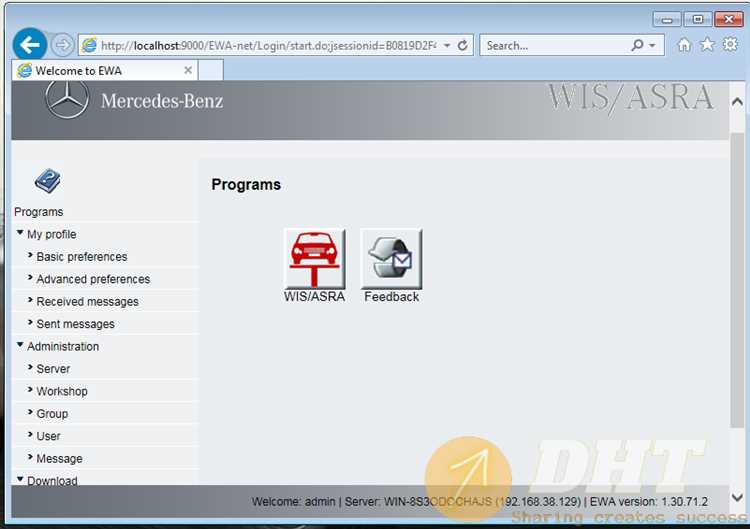Image resolution: width=750 pixels, height=529 pixels.
Task: Click the scroll down arrow
Action: [737, 497]
